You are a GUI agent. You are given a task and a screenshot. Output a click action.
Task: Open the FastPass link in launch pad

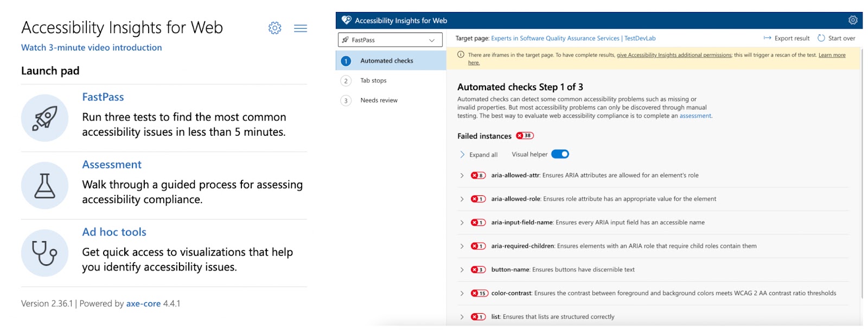103,97
